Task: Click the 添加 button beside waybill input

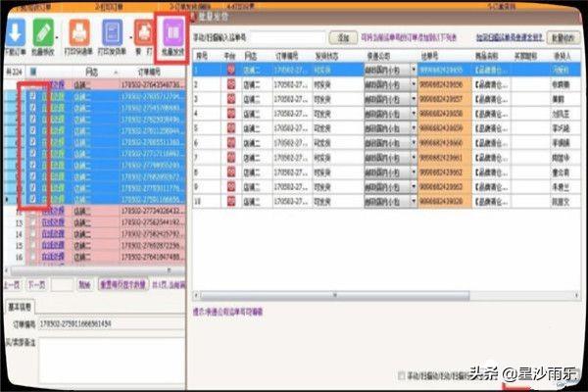Action: 343,37
